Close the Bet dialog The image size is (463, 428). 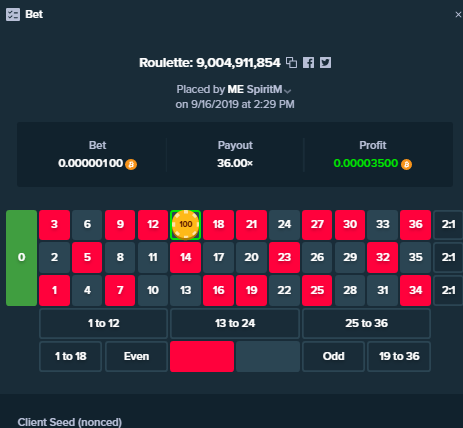(458, 15)
